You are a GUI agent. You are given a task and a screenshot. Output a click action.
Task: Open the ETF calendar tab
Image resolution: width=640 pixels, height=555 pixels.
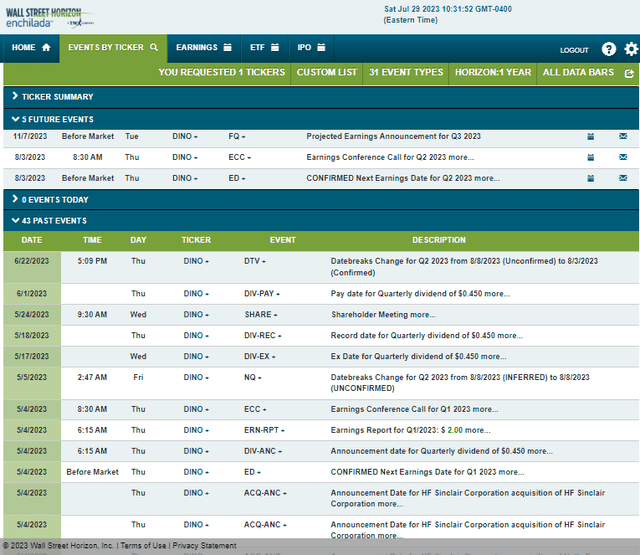click(264, 48)
